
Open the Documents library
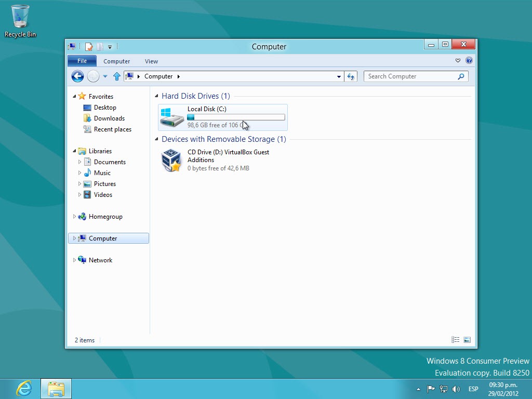110,162
